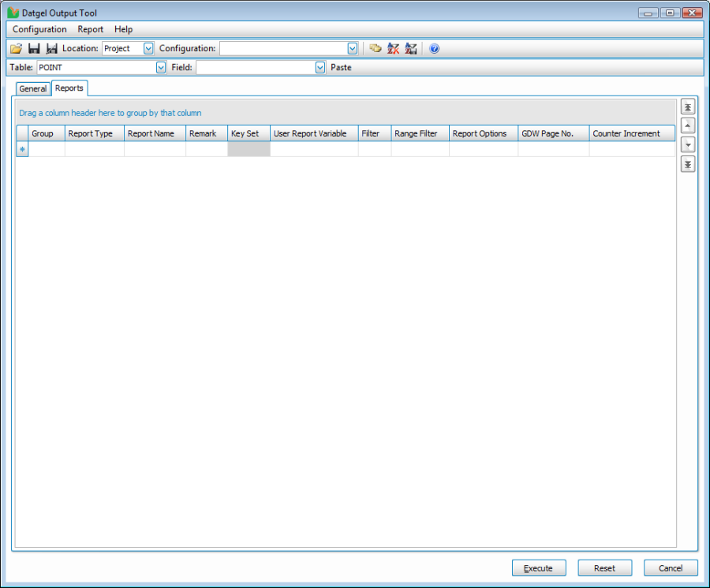The image size is (710, 588).
Task: Click the save-as disk icon
Action: pos(51,49)
